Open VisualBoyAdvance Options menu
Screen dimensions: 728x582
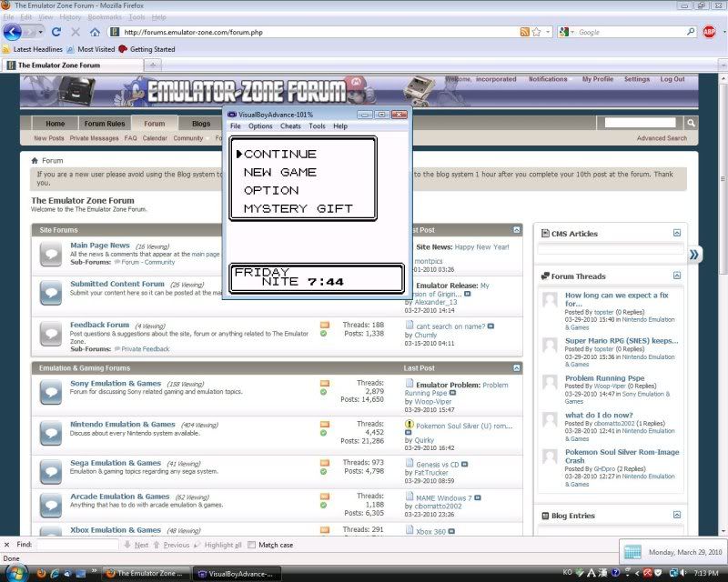[260, 126]
